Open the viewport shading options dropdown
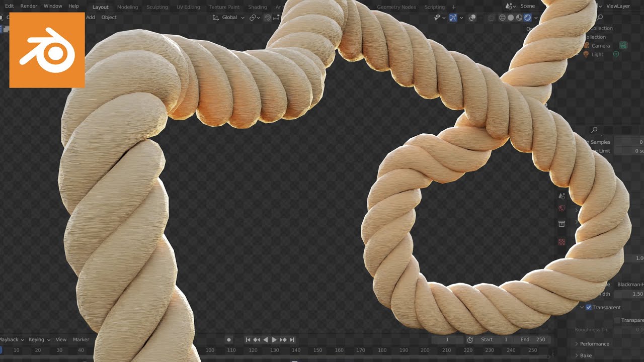This screenshot has height=362, width=644. tap(536, 18)
